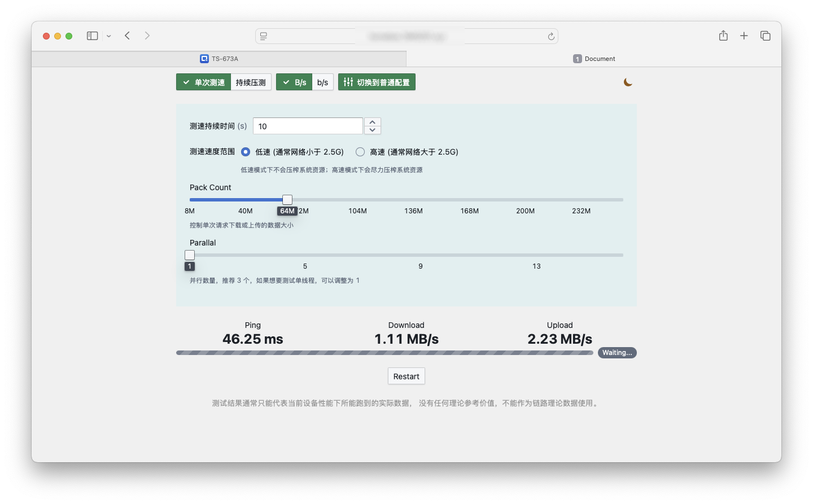The height and width of the screenshot is (504, 813).
Task: Select the 高速 speed range radio button
Action: 360,151
